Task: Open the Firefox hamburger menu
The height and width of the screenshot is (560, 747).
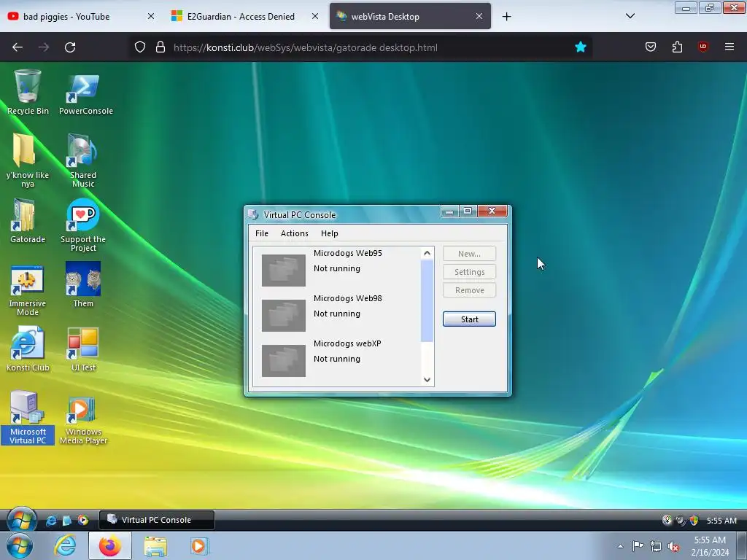Action: [x=729, y=47]
